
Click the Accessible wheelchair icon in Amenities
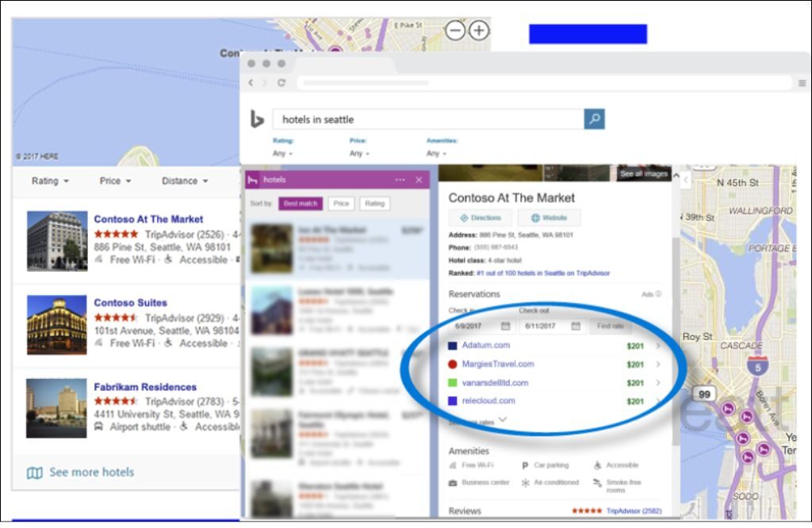(597, 465)
